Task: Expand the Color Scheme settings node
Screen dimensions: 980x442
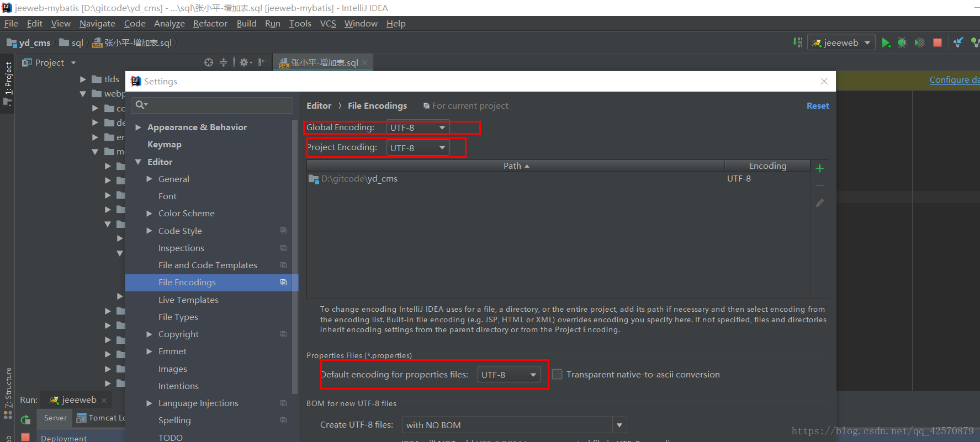Action: (x=149, y=213)
